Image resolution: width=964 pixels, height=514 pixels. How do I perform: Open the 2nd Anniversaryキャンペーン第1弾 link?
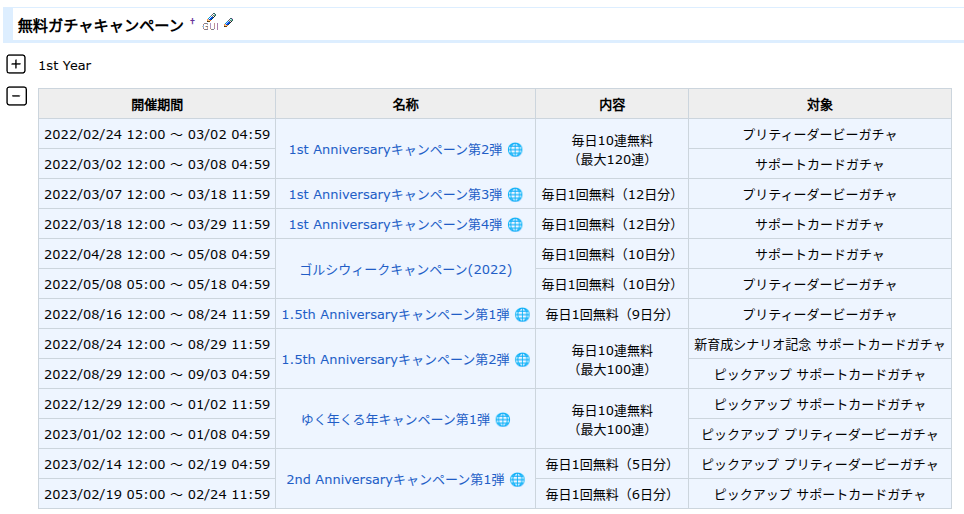coord(395,480)
